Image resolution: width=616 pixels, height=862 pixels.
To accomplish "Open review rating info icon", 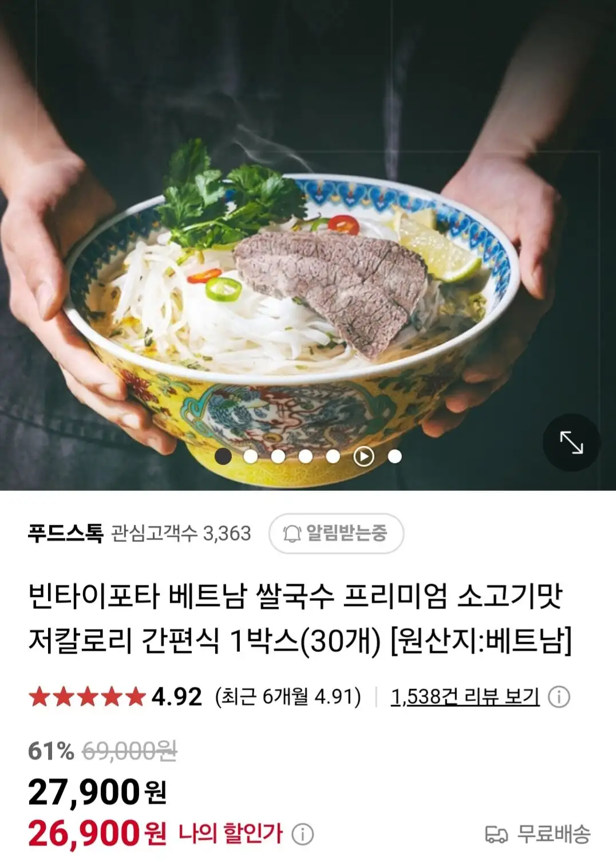I will coord(559,697).
